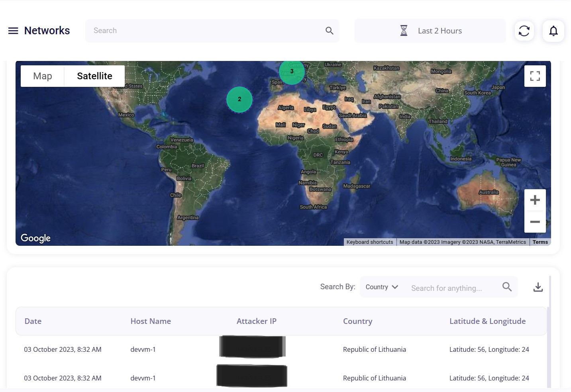Open the hamburger navigation menu

13,31
